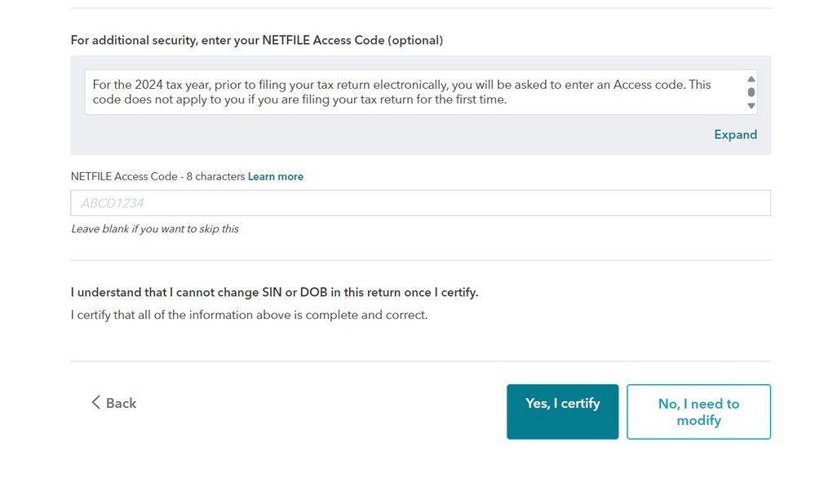This screenshot has width=815, height=504.
Task: Click the info box scroll up arrow
Action: tap(751, 79)
